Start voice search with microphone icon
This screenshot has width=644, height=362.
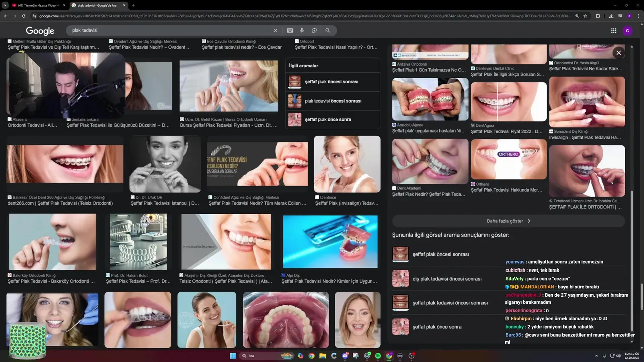[x=302, y=30]
